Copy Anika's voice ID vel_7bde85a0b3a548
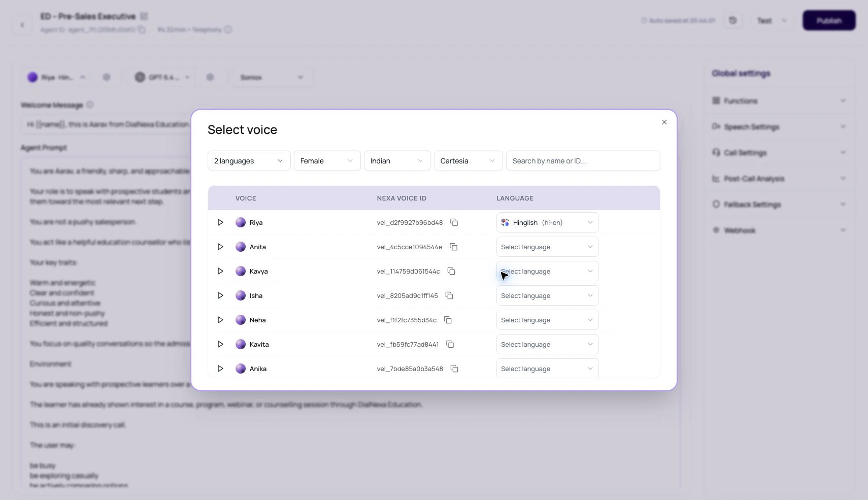This screenshot has height=500, width=868. click(x=454, y=369)
